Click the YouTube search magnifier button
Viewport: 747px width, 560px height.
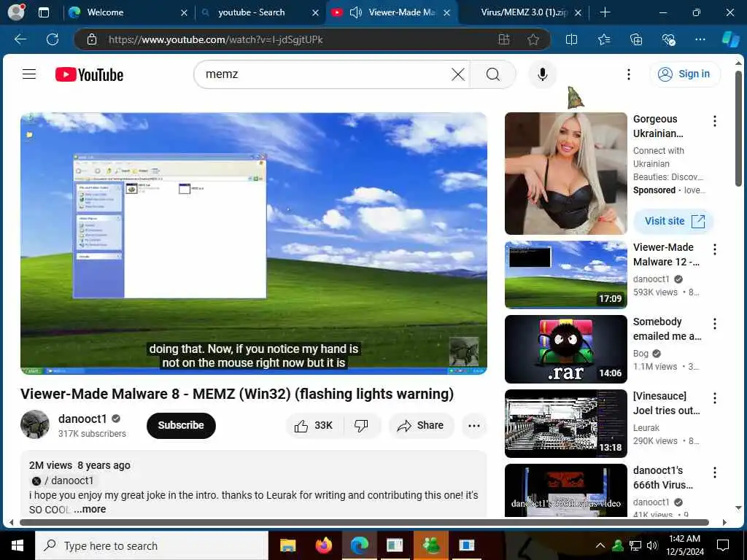(493, 74)
